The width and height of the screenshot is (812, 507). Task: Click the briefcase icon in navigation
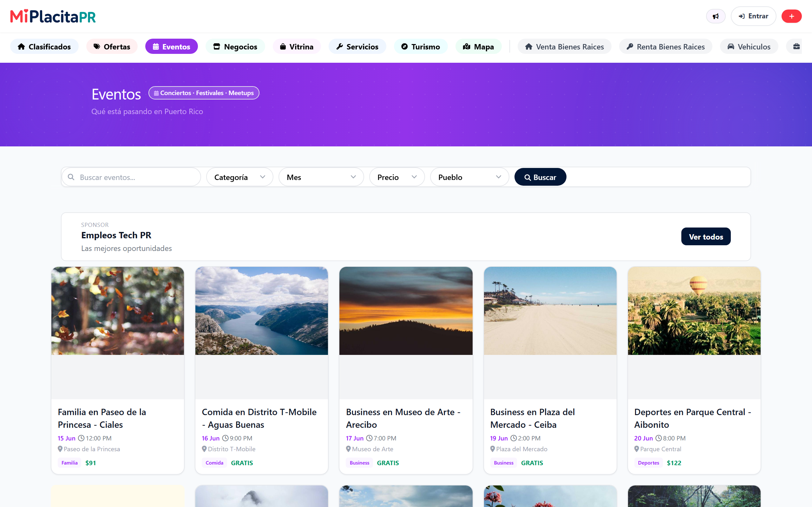(796, 46)
